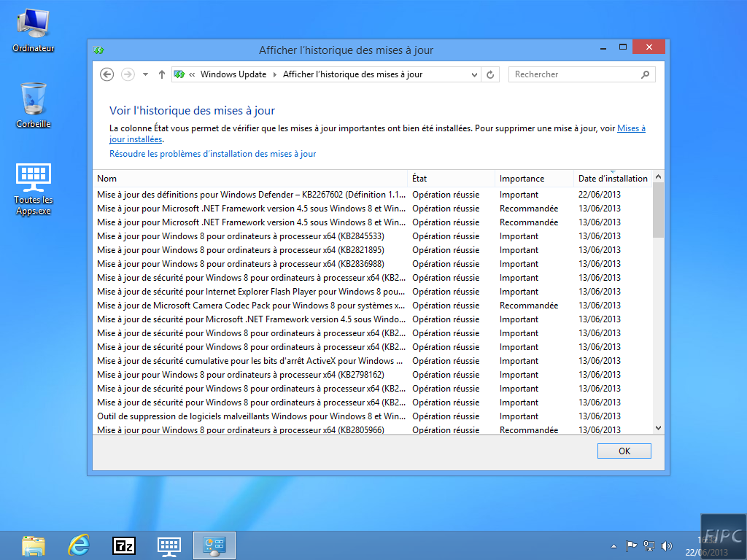Open Internet Explorer from the taskbar
Screen dimensions: 747x560
(79, 545)
